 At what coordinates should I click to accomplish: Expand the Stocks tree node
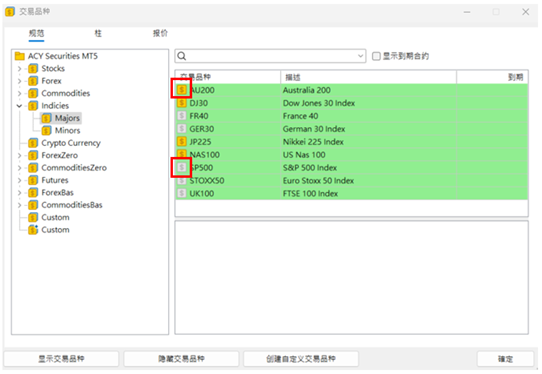click(x=19, y=68)
